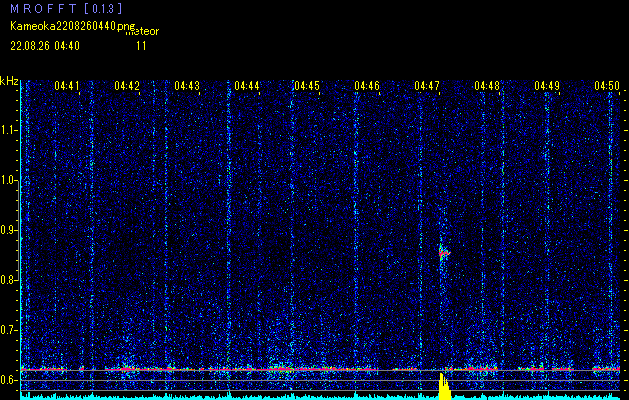Click the 04:41 time marker
This screenshot has height=400, width=629.
(67, 85)
